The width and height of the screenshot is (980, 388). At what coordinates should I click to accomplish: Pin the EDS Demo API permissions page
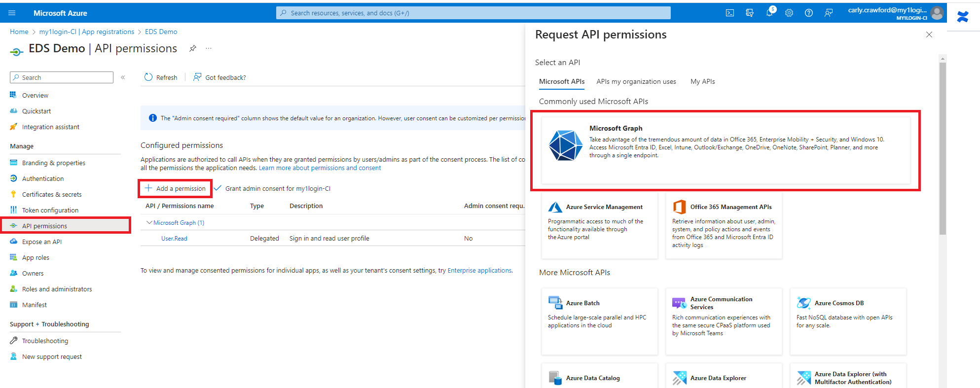click(193, 48)
